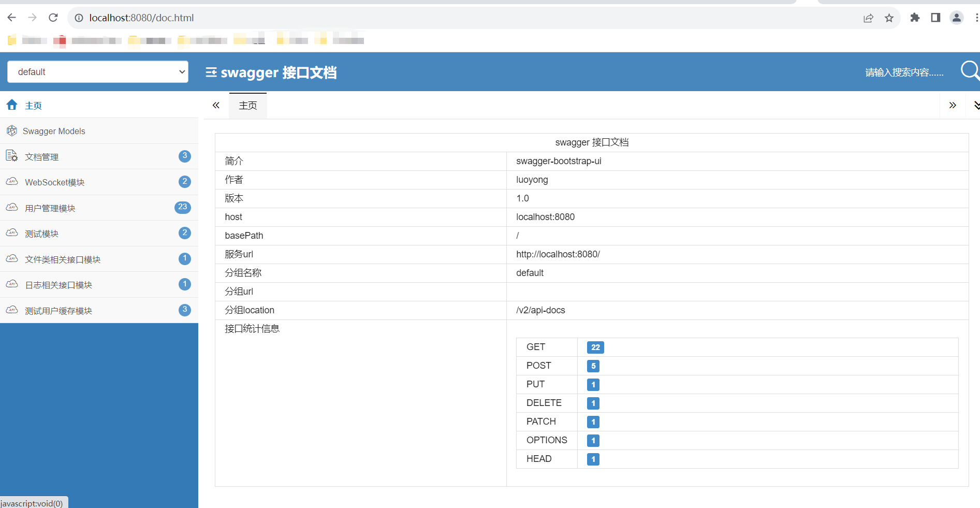Click the POST count badge 5
Screen dimensions: 980x508
(593, 366)
